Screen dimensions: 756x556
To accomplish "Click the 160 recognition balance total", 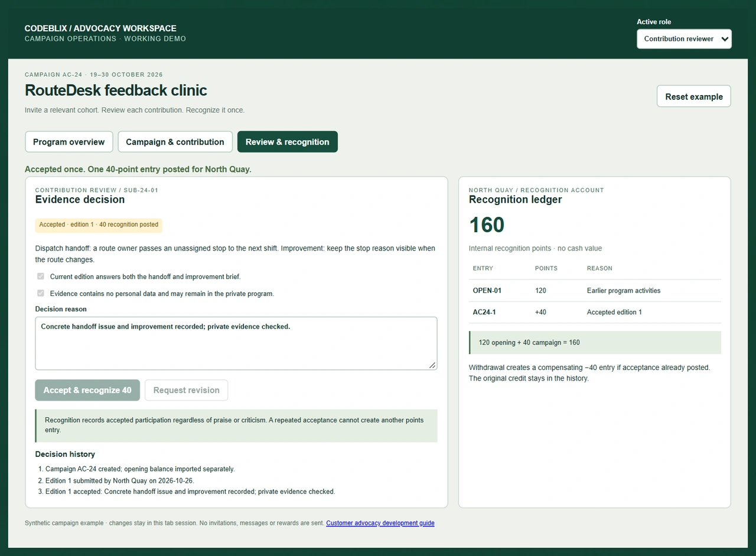I will tap(487, 225).
